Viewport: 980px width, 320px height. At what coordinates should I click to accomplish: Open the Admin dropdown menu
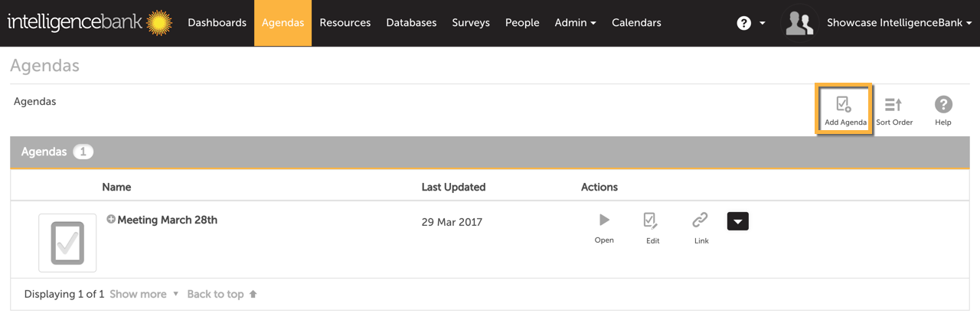pyautogui.click(x=575, y=23)
